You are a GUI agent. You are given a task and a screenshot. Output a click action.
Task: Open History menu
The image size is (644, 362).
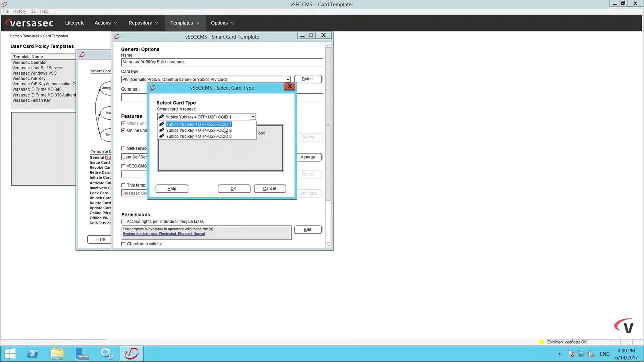point(19,11)
